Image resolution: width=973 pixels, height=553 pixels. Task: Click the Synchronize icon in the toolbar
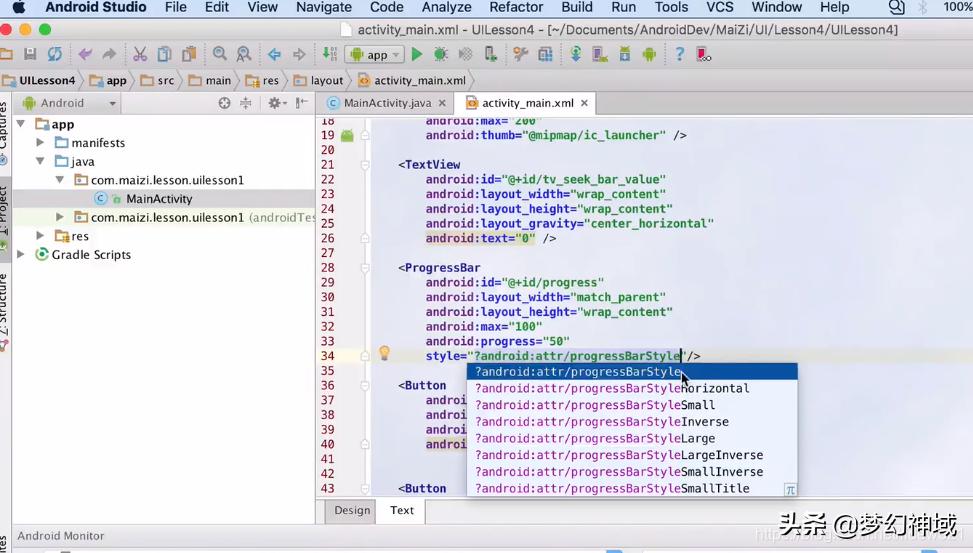coord(54,54)
